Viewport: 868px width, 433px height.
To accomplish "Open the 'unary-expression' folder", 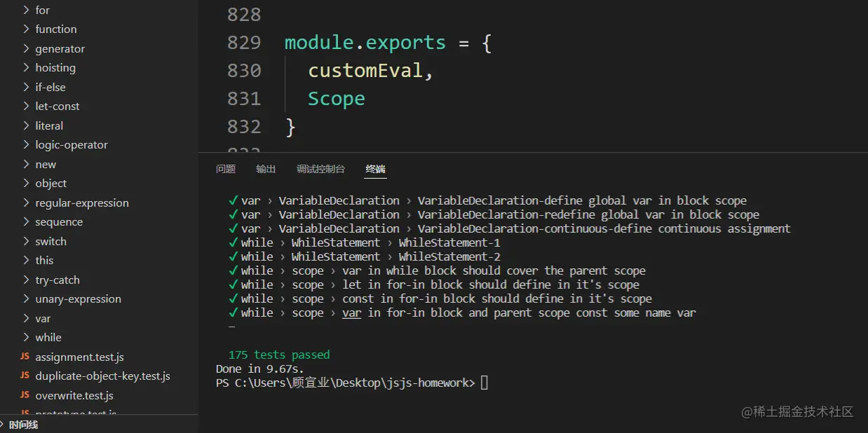I will point(78,299).
